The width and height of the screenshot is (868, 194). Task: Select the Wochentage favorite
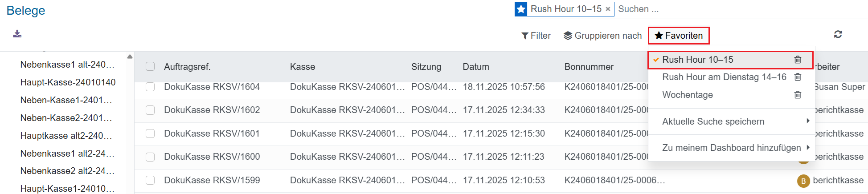[688, 95]
